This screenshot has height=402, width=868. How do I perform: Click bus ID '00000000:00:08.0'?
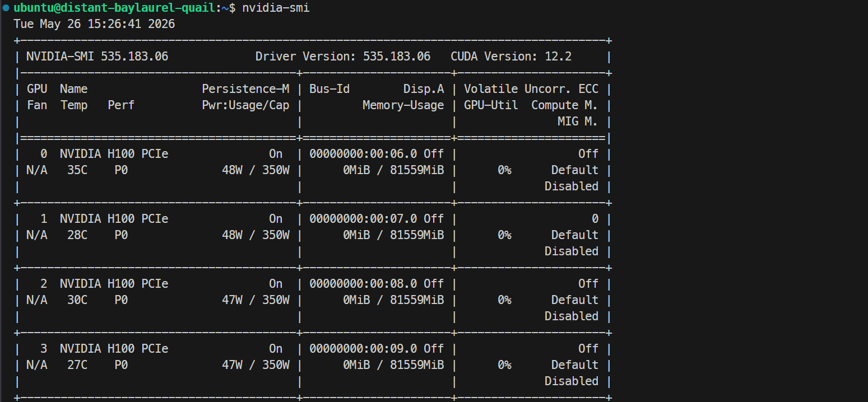[x=363, y=284]
